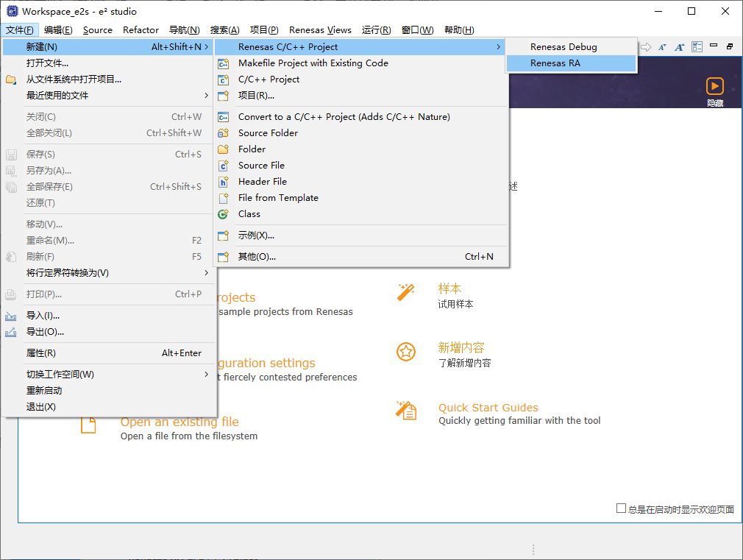The width and height of the screenshot is (743, 560).
Task: Expand the 新建(N) submenu arrow
Action: pyautogui.click(x=207, y=47)
